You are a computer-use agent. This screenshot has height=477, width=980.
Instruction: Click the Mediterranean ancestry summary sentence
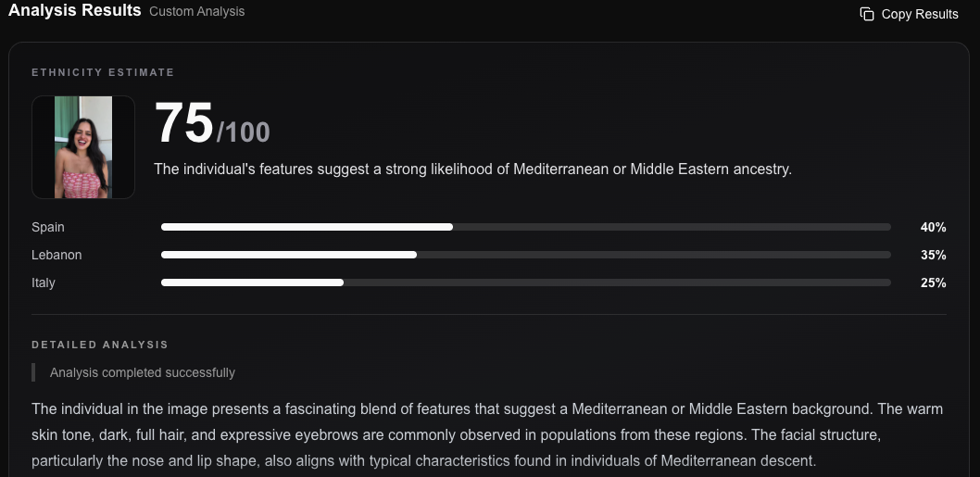472,169
